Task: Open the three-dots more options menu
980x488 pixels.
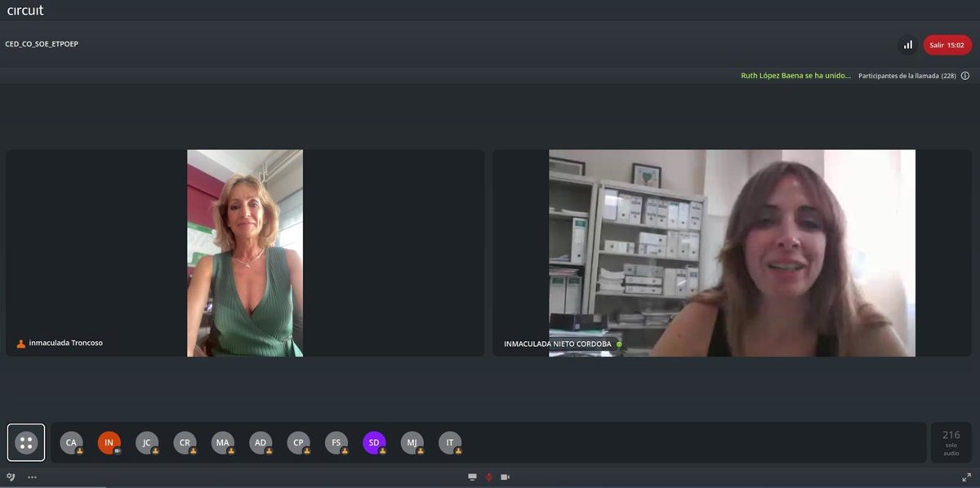Action: coord(33,477)
